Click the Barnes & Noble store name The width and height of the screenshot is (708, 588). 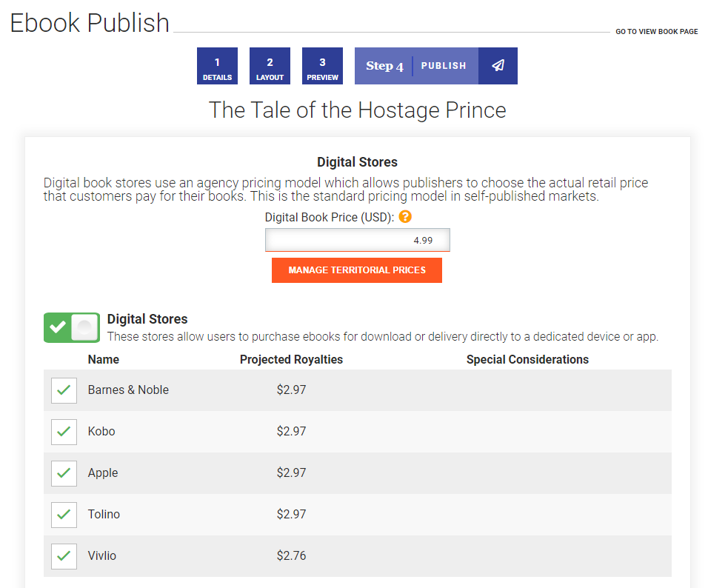(128, 390)
